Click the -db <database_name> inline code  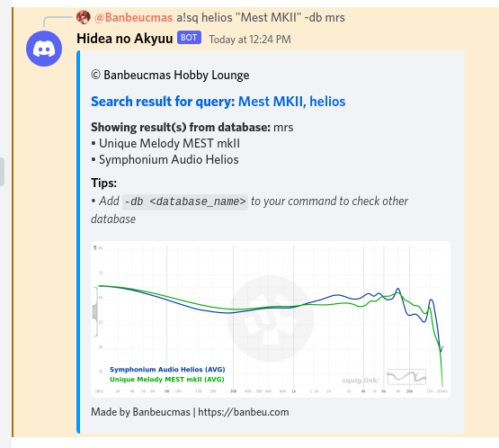(x=185, y=202)
